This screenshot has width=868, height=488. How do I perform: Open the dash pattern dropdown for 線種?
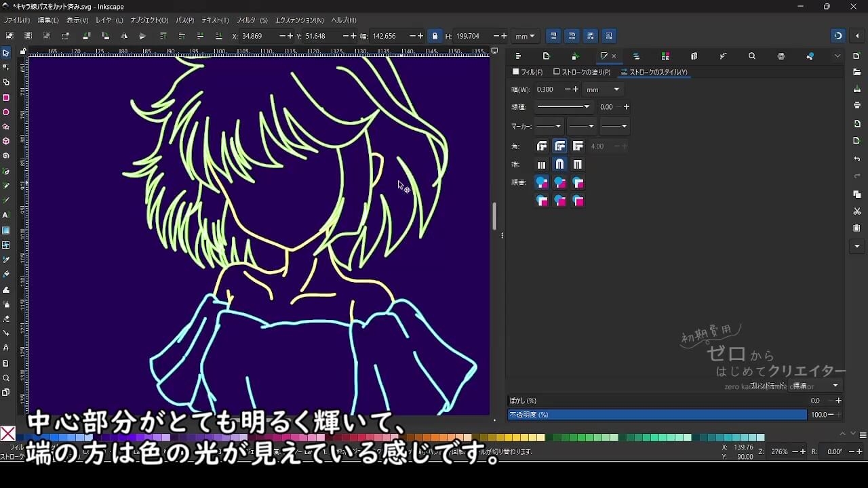[564, 106]
